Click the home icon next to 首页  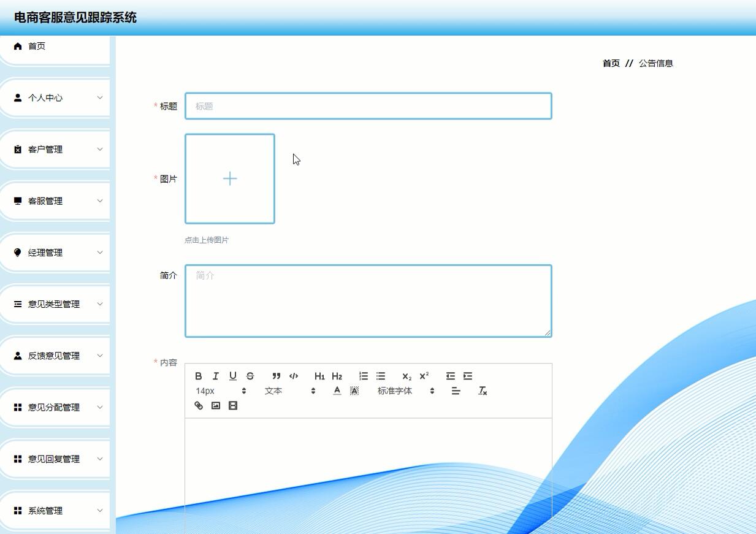18,46
